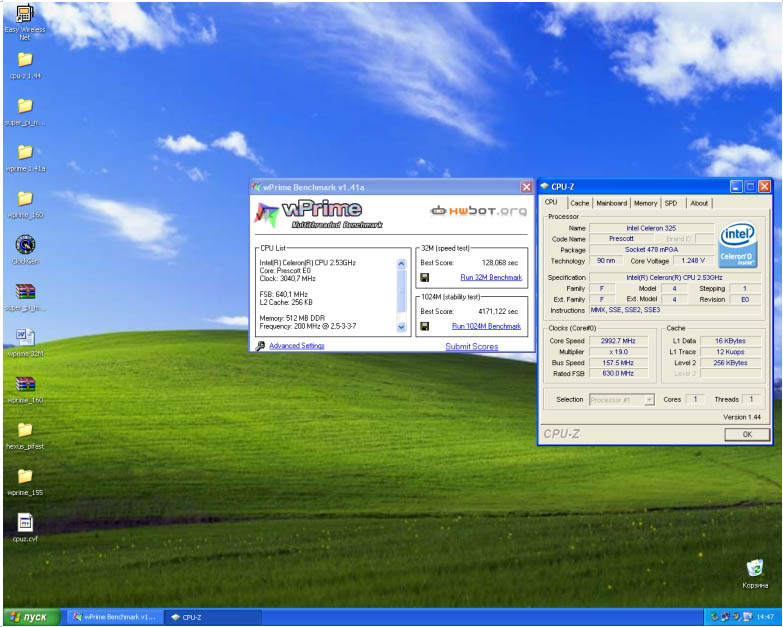Open the SPD tab in CPU-Z
Screen dimensions: 783x627
point(671,203)
